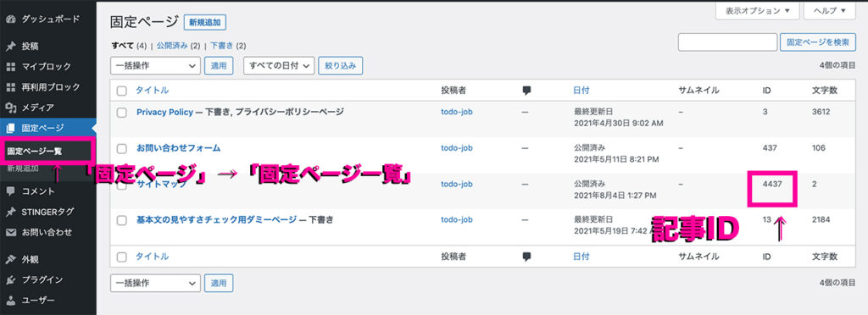Click 日付 link in table footer

click(581, 257)
